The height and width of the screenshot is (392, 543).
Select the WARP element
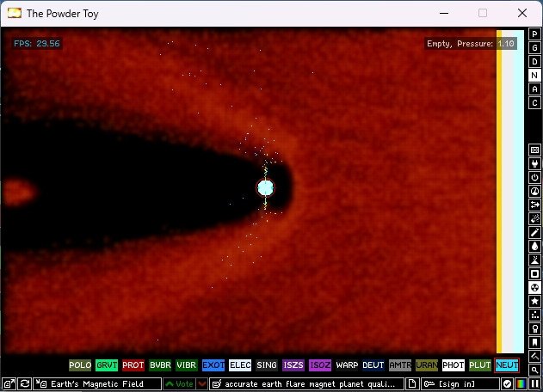pos(347,365)
